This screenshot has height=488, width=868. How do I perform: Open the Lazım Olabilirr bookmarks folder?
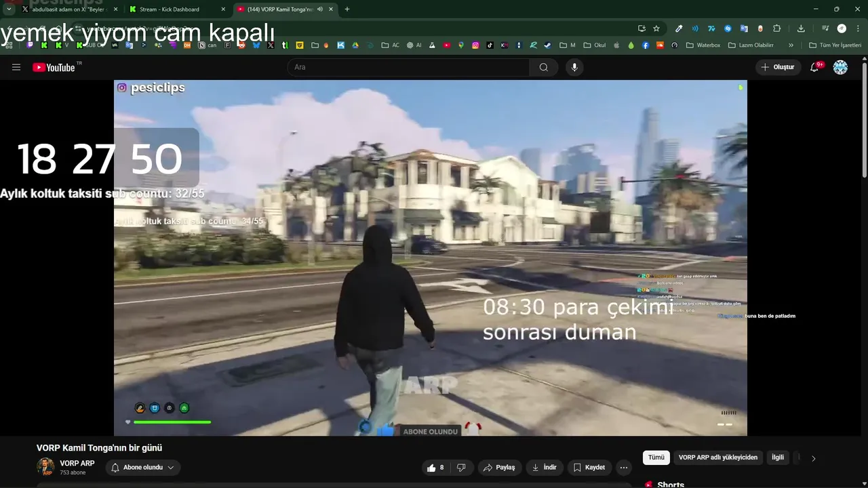[751, 45]
